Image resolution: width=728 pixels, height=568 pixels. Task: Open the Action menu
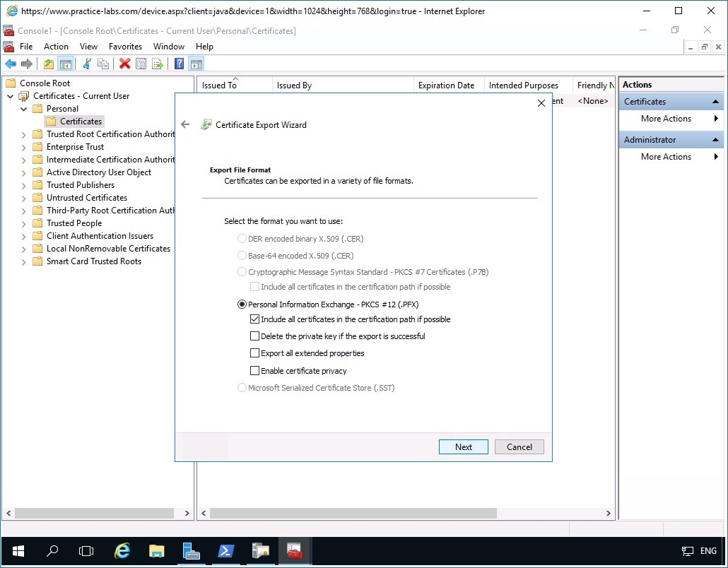[56, 47]
